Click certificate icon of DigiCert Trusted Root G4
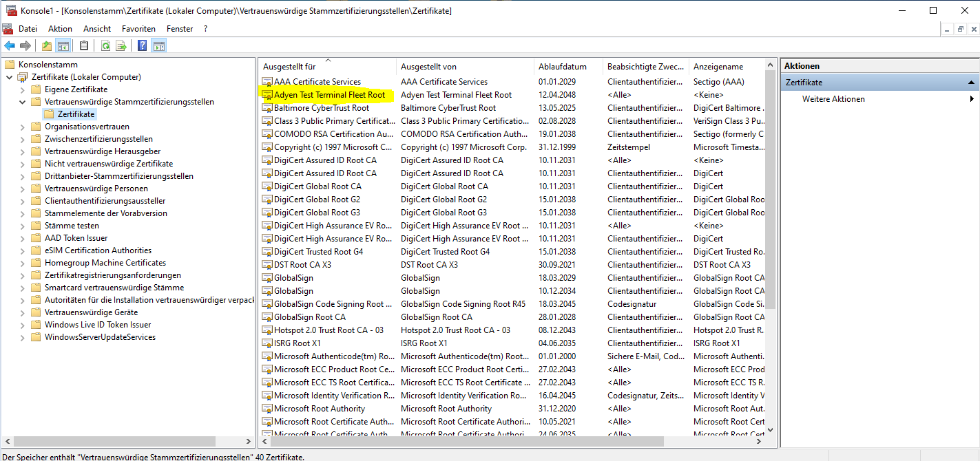Viewport: 980px width, 461px height. (267, 252)
